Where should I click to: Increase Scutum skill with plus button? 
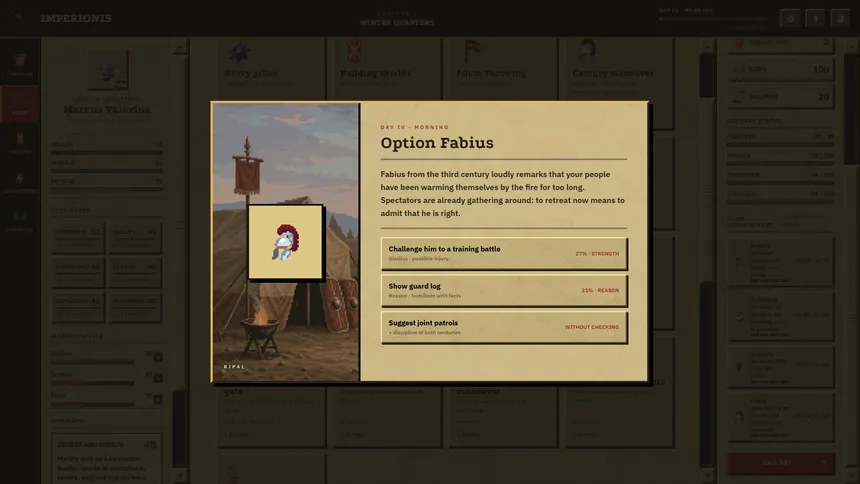pyautogui.click(x=158, y=378)
